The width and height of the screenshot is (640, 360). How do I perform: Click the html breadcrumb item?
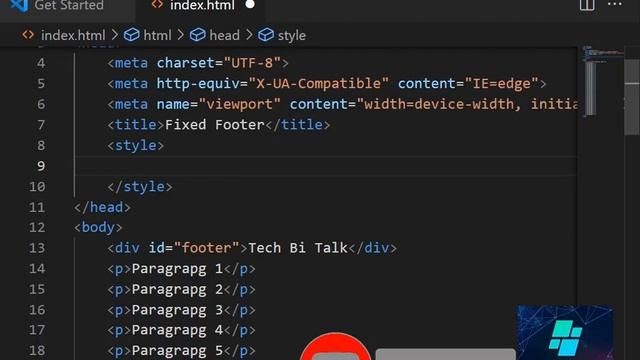[x=157, y=36]
